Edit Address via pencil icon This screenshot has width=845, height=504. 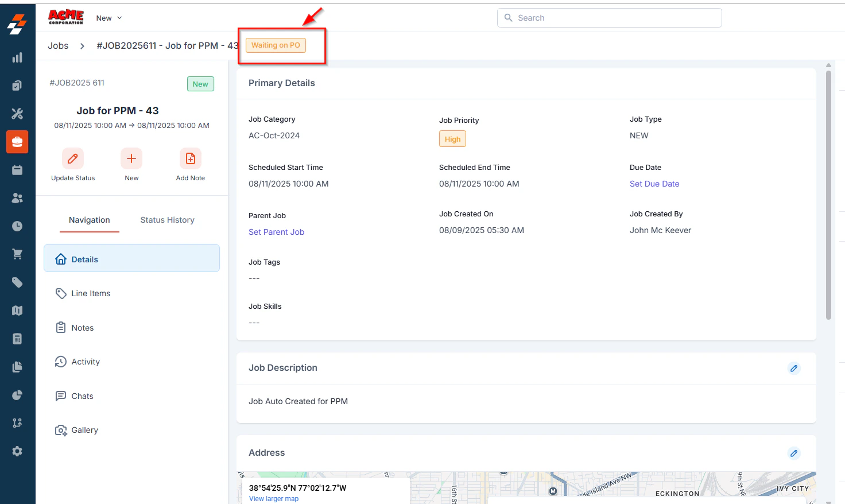pyautogui.click(x=794, y=453)
